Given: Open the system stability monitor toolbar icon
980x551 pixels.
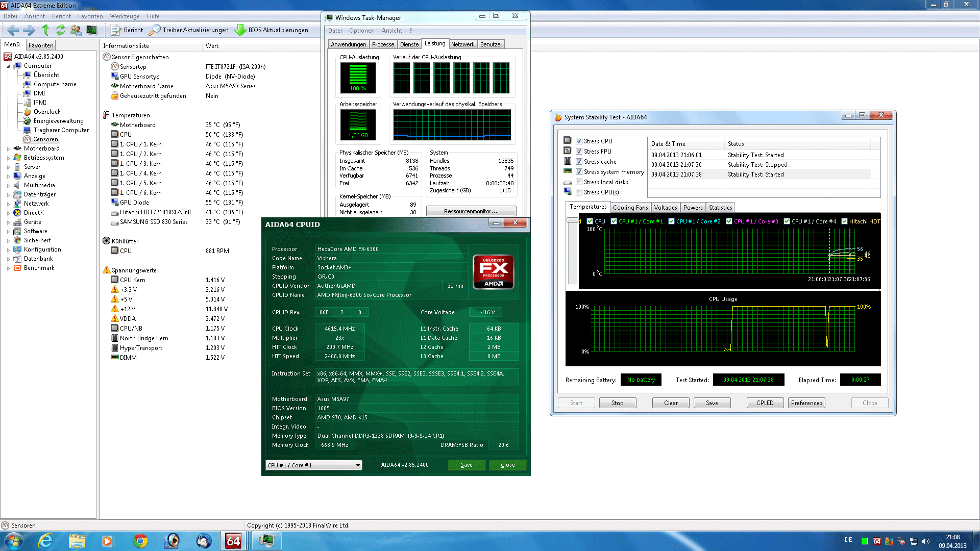Looking at the screenshot, I should 92,30.
